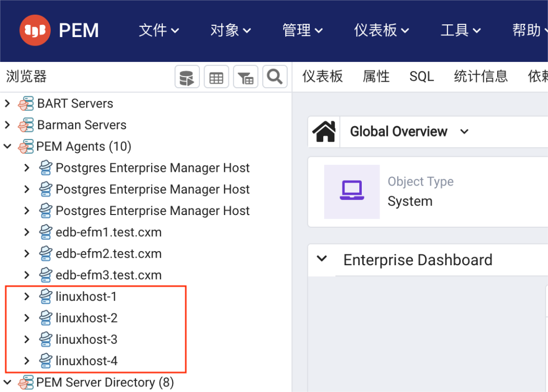Image resolution: width=548 pixels, height=392 pixels.
Task: Switch to the SQL tab
Action: click(x=422, y=77)
